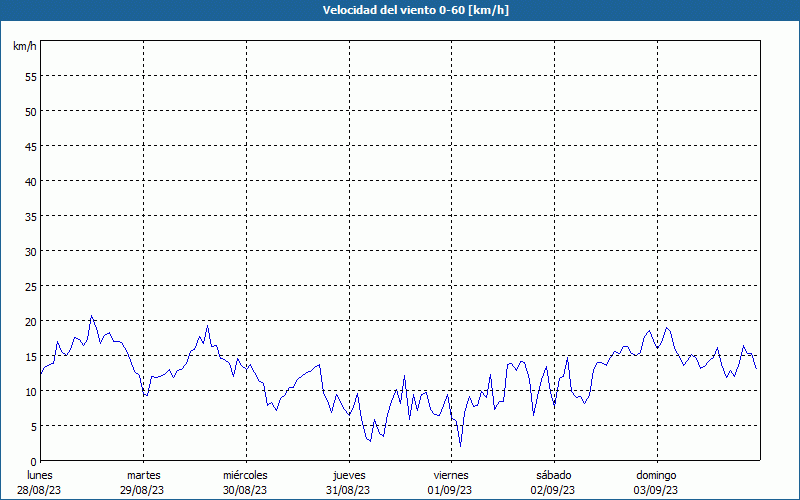Click the 'viernes' day label
The width and height of the screenshot is (800, 500).
tap(451, 475)
